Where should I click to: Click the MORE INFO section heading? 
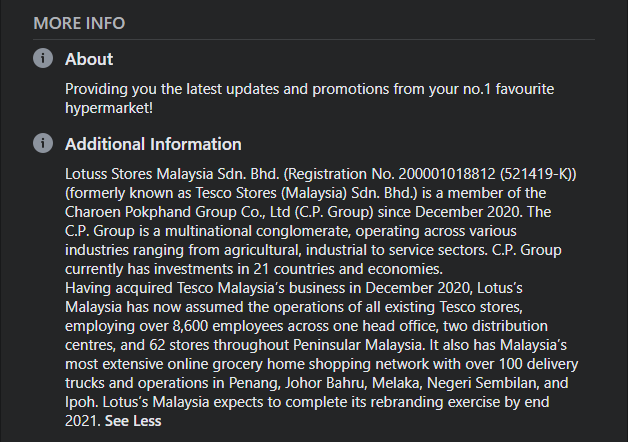click(x=79, y=23)
